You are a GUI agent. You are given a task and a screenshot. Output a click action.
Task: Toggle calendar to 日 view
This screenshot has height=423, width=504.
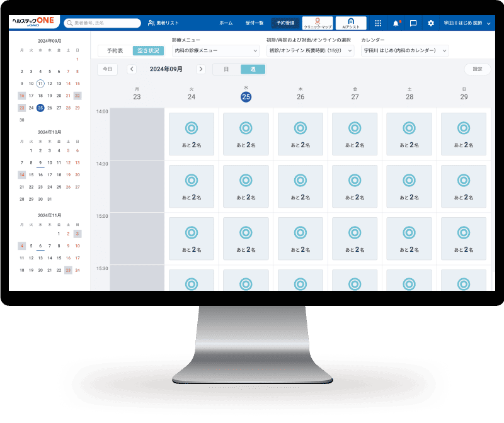[227, 69]
